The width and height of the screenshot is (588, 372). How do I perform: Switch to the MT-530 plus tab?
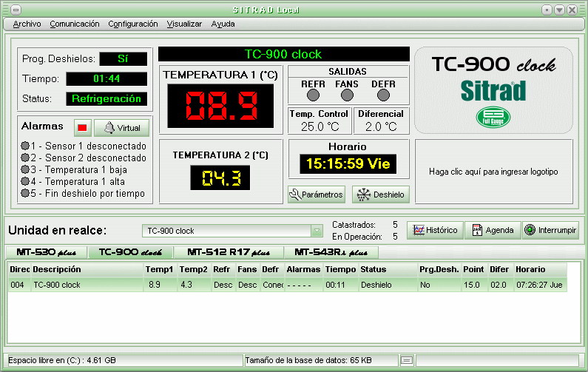coord(47,252)
